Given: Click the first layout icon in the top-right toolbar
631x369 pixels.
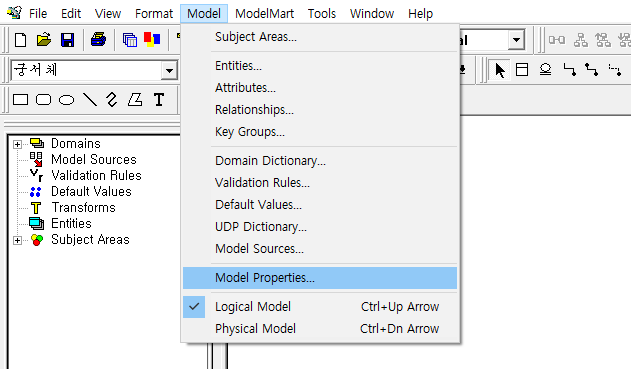Looking at the screenshot, I should 557,40.
